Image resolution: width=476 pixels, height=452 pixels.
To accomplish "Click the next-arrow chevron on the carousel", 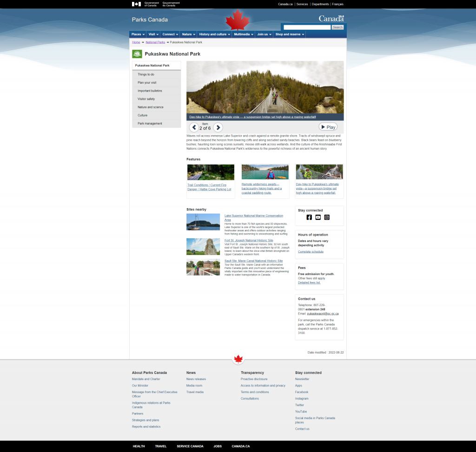I will [218, 127].
